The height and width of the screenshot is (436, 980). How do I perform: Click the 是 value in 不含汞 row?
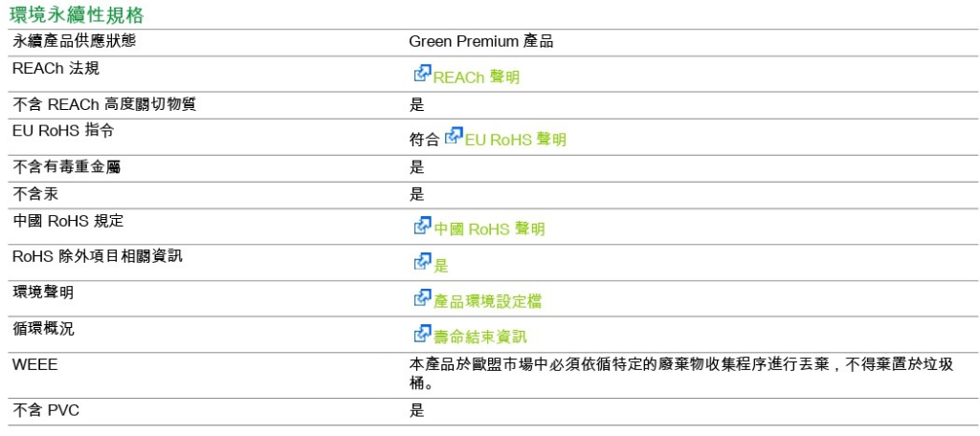[x=417, y=195]
